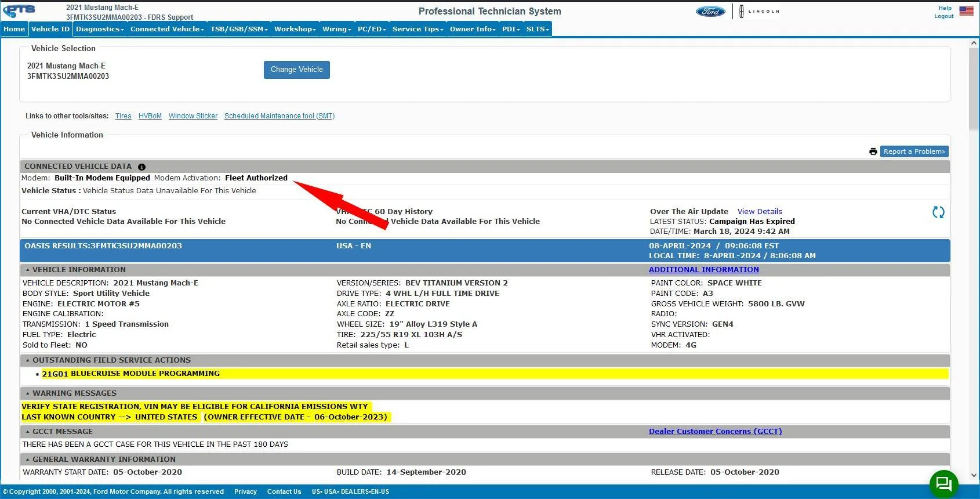Open the Diagnostics dropdown menu

click(x=100, y=29)
